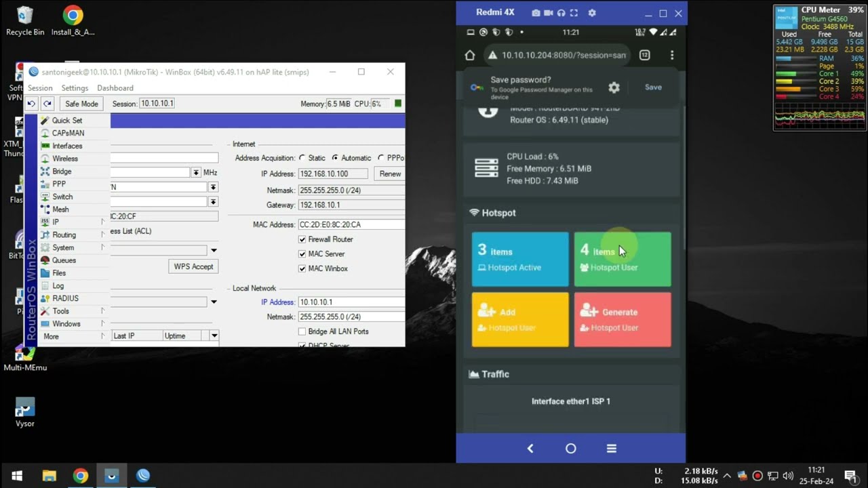Enable Bridge All LAN Ports checkbox
The width and height of the screenshot is (868, 488).
tap(302, 331)
